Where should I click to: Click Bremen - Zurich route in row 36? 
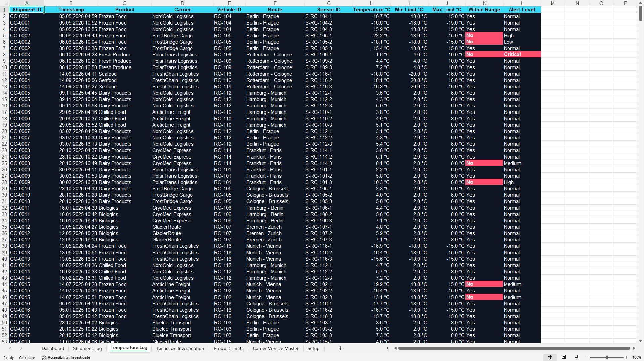275,233
